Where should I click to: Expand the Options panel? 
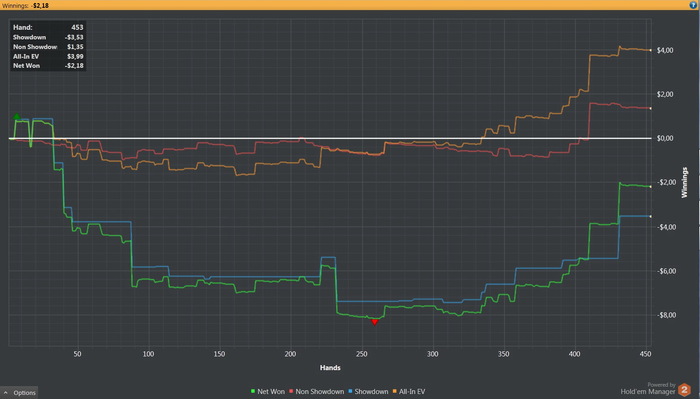(20, 393)
